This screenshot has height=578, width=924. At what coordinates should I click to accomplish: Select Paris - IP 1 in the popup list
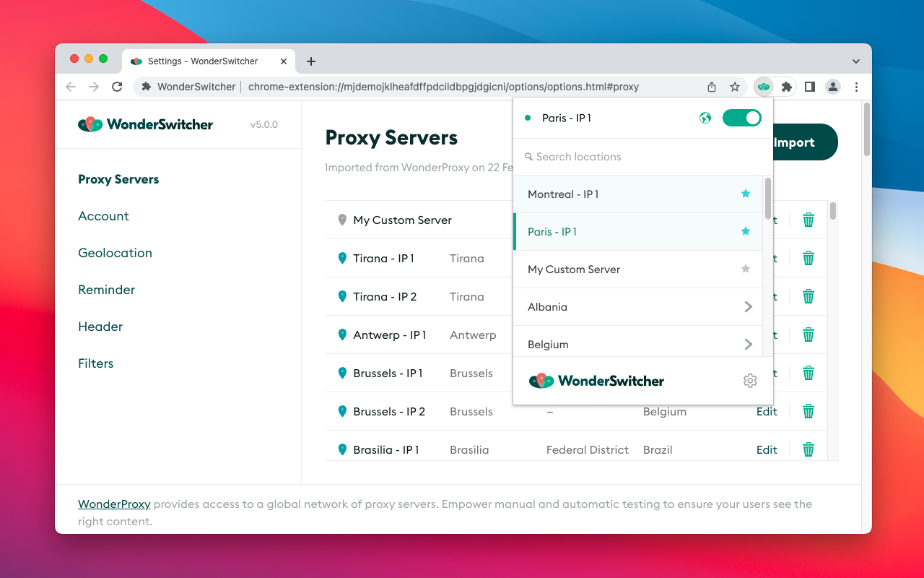tap(638, 231)
